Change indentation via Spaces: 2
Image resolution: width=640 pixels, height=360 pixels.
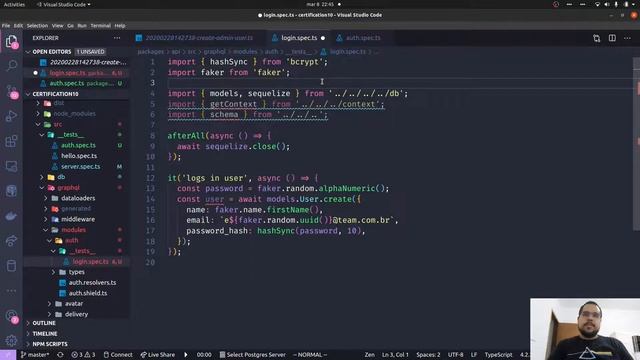pyautogui.click(x=428, y=355)
